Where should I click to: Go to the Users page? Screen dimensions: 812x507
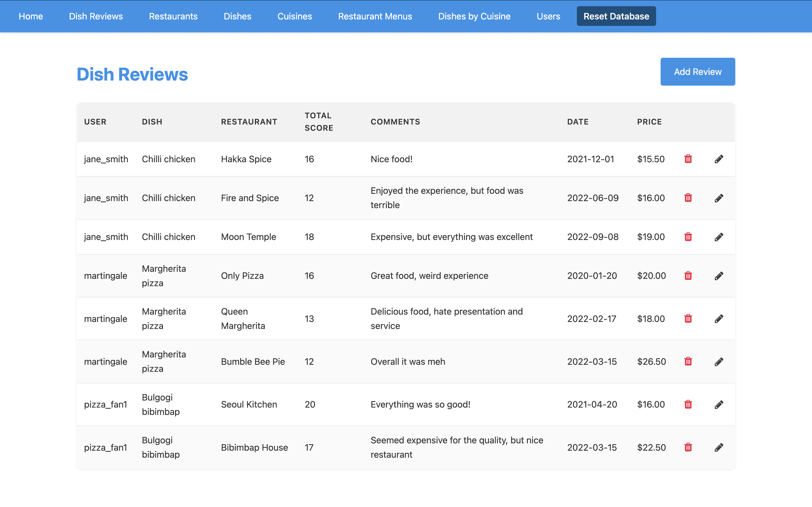point(548,16)
